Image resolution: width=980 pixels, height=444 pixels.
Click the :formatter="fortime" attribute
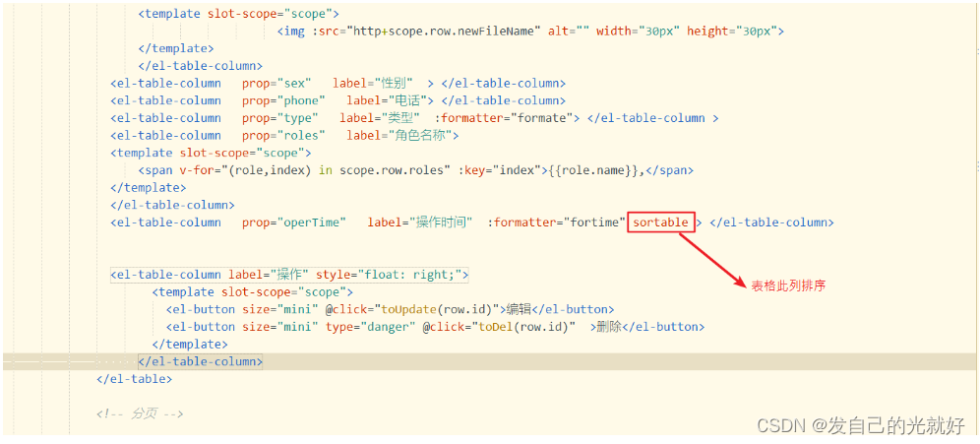[x=556, y=222]
